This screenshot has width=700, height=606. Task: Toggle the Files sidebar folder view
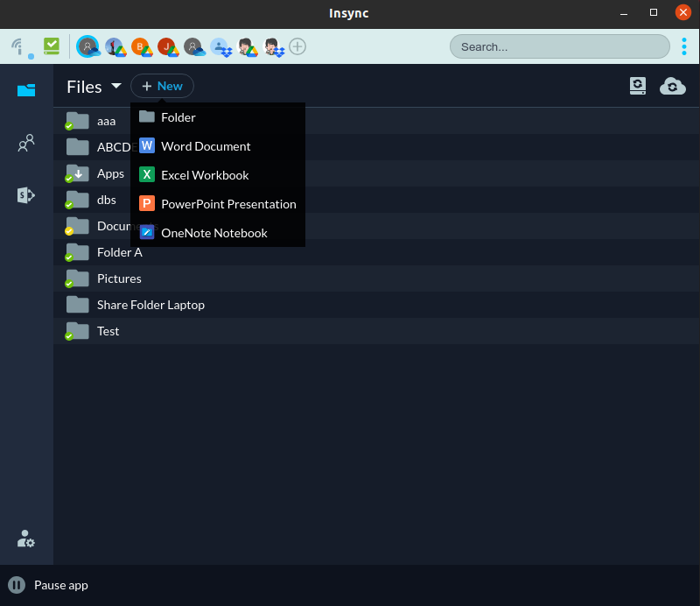26,90
